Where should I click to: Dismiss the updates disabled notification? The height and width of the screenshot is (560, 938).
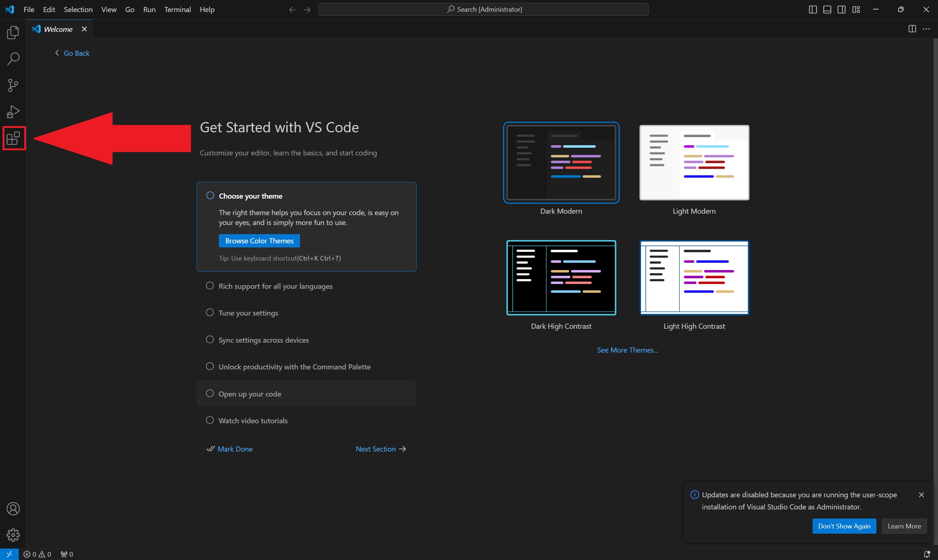(x=921, y=495)
